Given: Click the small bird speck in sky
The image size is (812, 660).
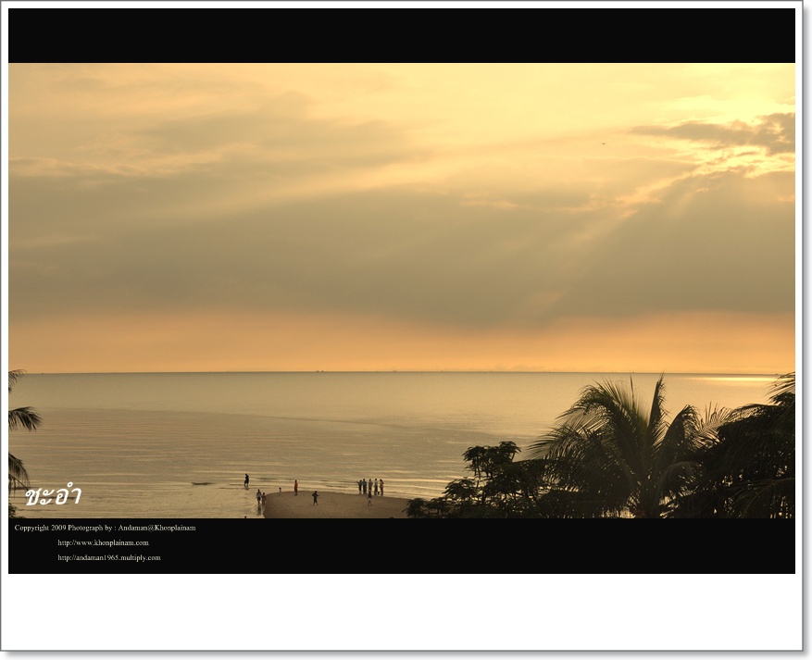Looking at the screenshot, I should coord(604,143).
